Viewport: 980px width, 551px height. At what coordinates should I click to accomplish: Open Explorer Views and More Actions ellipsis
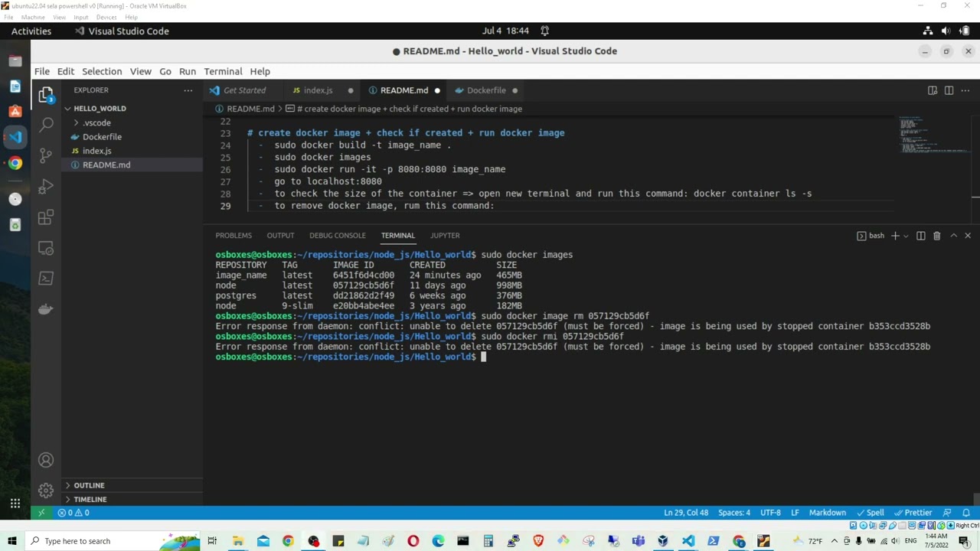(x=188, y=90)
